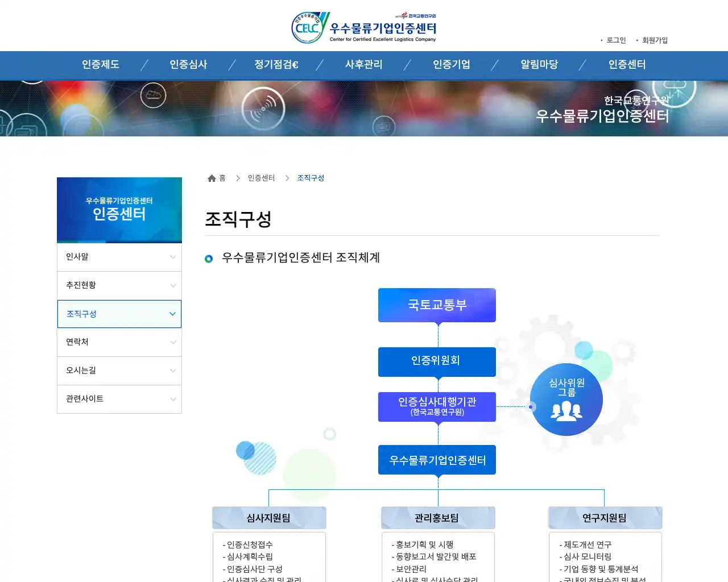Viewport: 728px width, 582px height.
Task: Click the 인증위원회 org chart box
Action: 437,361
